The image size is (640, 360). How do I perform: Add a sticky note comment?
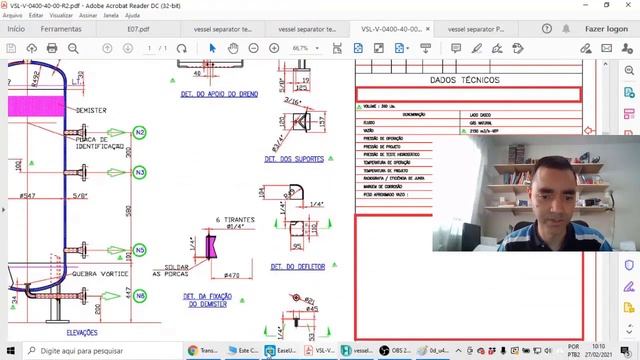456,48
